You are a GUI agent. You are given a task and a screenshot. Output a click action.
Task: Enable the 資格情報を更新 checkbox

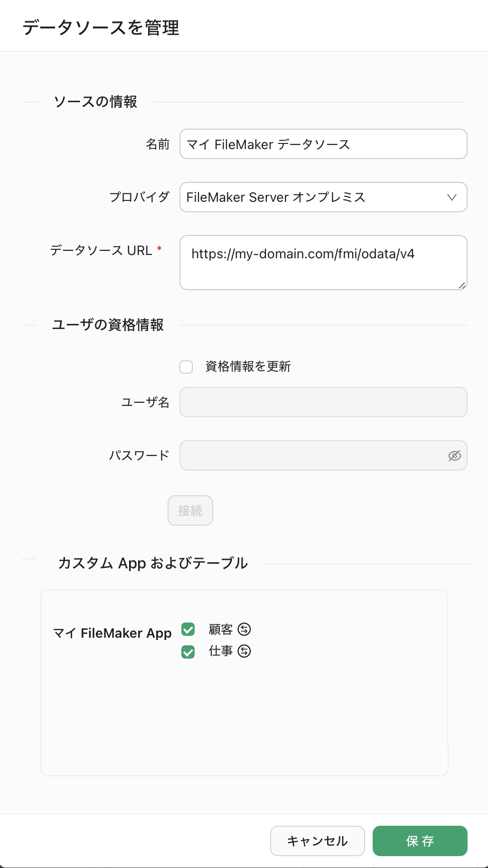pyautogui.click(x=186, y=367)
